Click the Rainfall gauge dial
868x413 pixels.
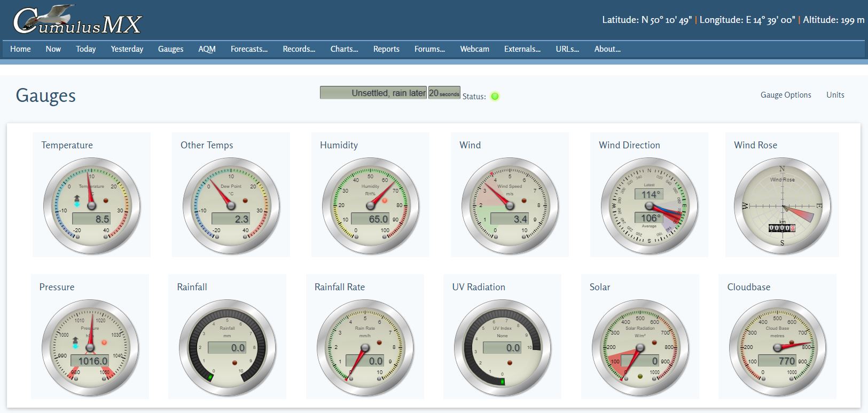click(228, 347)
